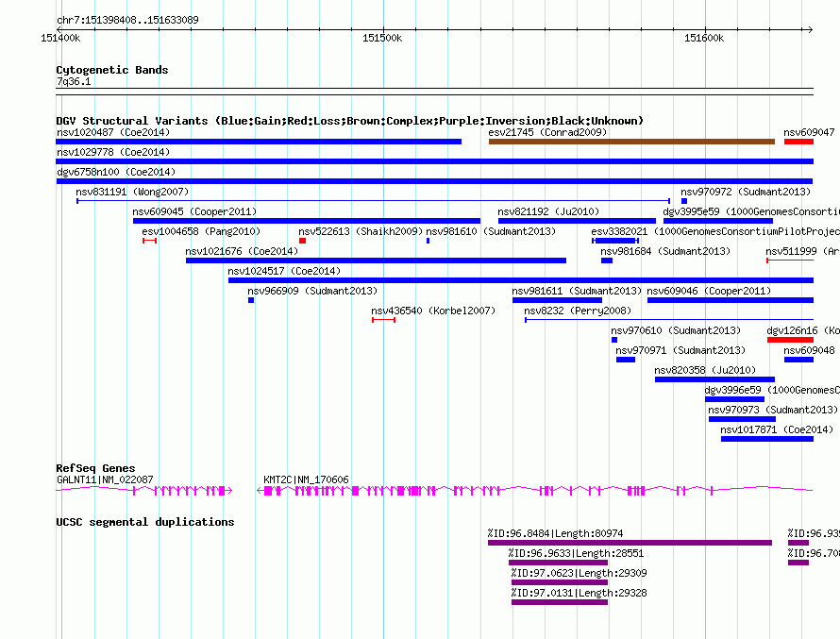Select the red esv1004658 (Pang2010) loss marker
840x639 pixels.
(x=149, y=241)
